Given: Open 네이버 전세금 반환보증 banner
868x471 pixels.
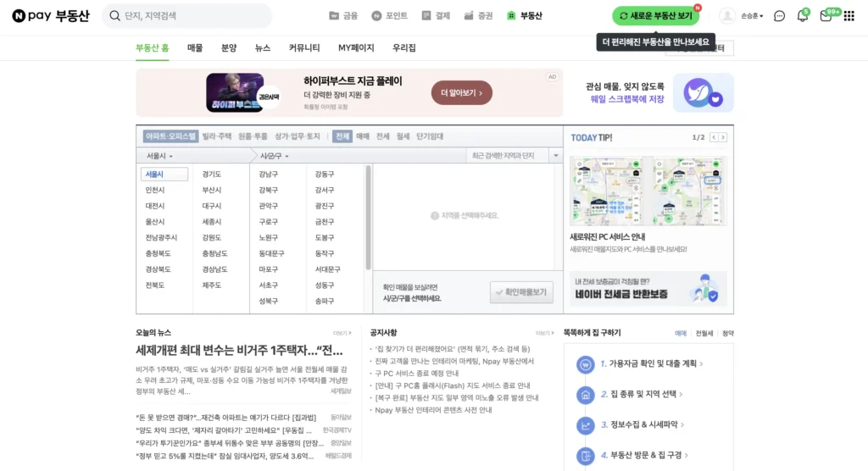Looking at the screenshot, I should point(648,288).
